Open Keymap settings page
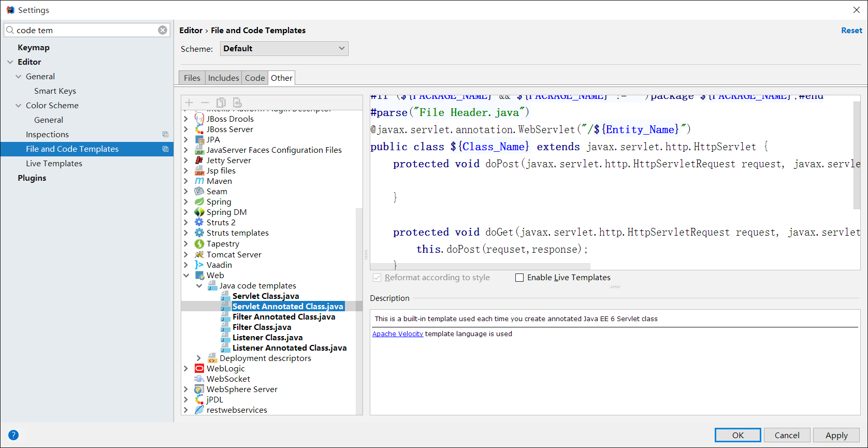The height and width of the screenshot is (448, 868). 34,47
